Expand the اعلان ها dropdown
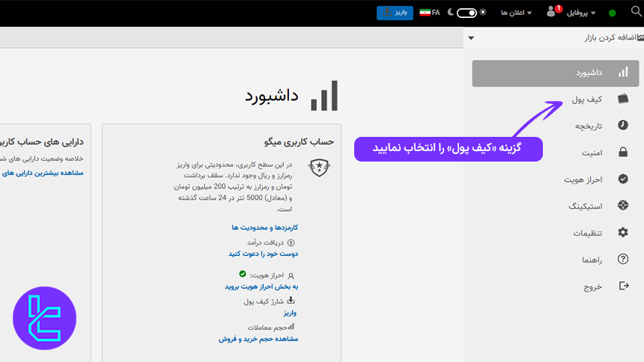Screen dimensions: 644x362 point(516,13)
